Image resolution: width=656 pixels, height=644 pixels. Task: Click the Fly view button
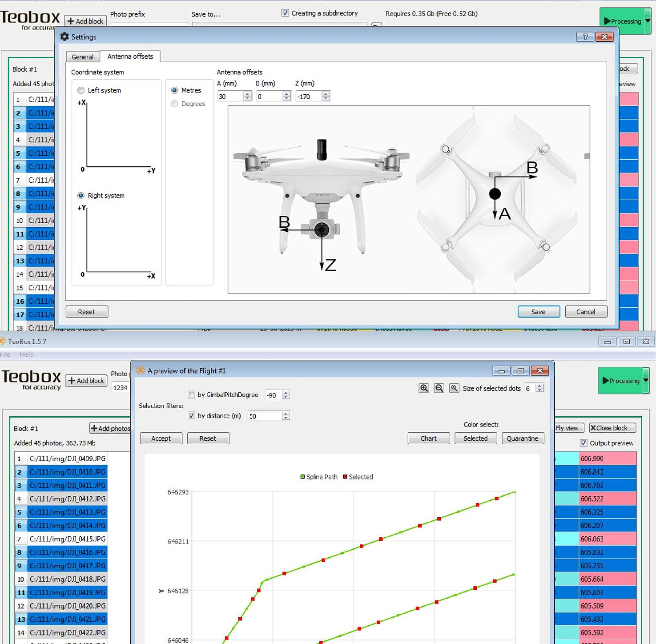(567, 428)
